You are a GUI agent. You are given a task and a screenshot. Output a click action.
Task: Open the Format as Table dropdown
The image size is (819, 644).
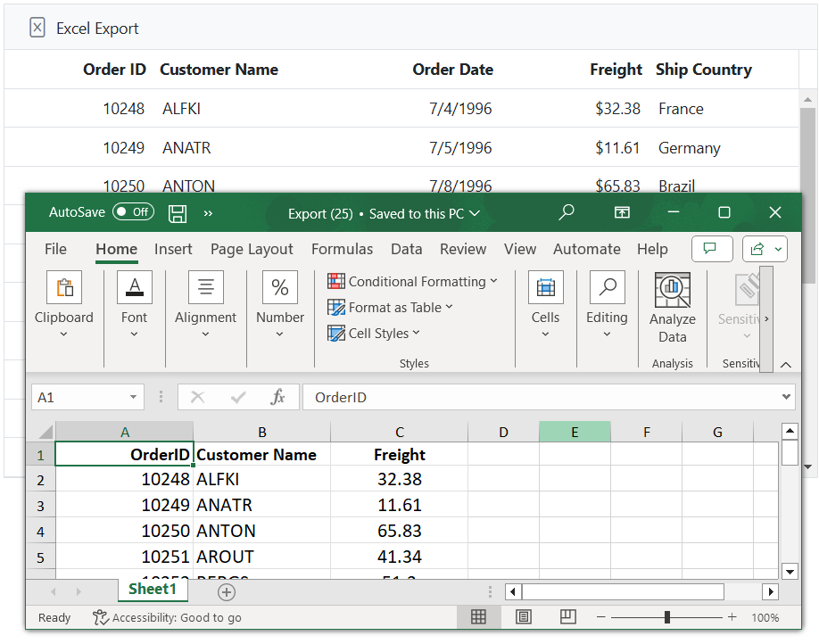coord(390,307)
